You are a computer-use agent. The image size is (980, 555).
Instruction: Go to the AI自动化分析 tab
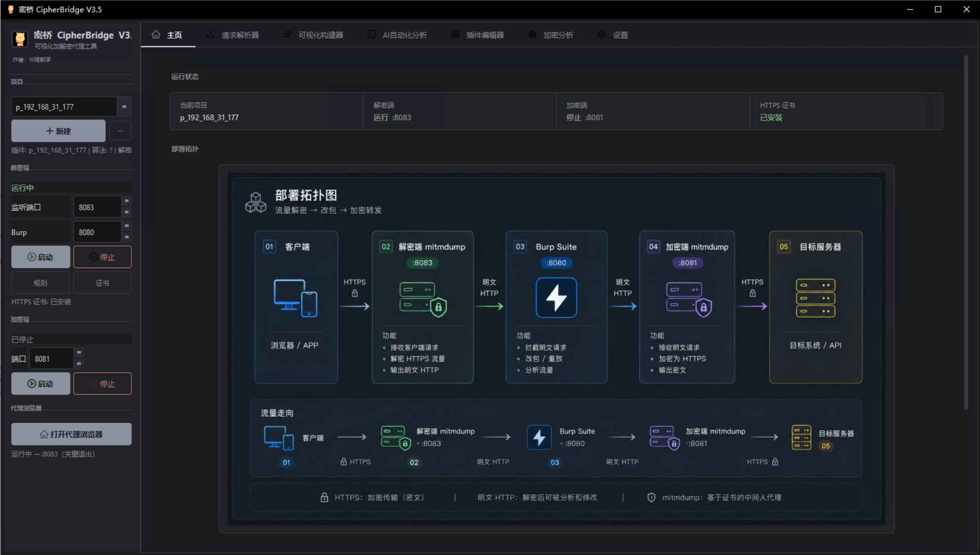click(397, 35)
